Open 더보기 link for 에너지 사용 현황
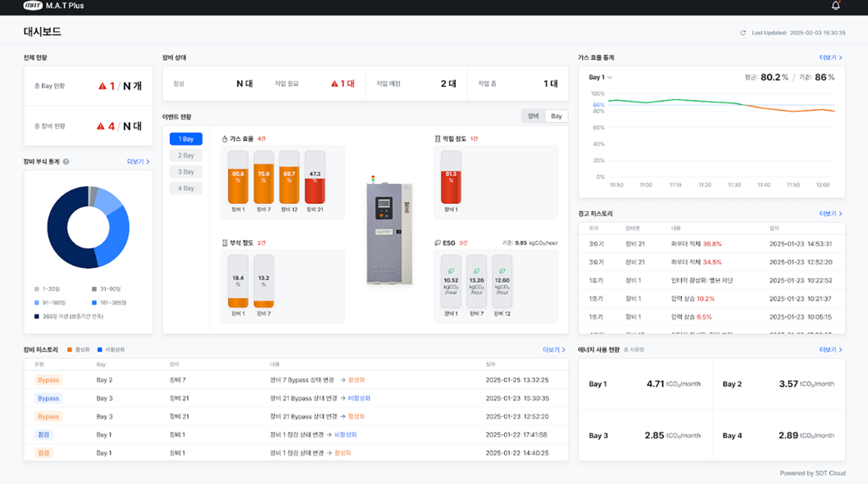Image resolution: width=868 pixels, height=484 pixels. click(831, 350)
